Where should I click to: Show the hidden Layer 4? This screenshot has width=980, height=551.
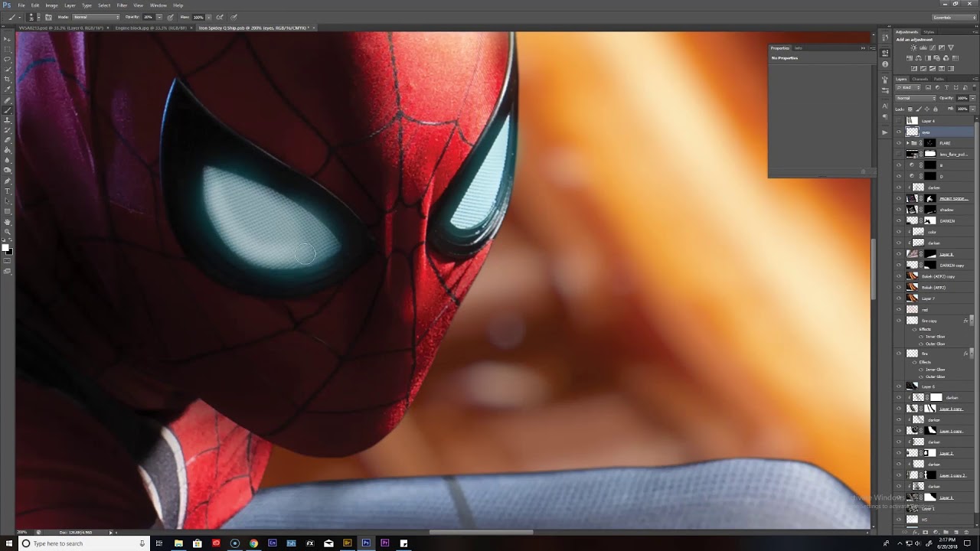(899, 121)
